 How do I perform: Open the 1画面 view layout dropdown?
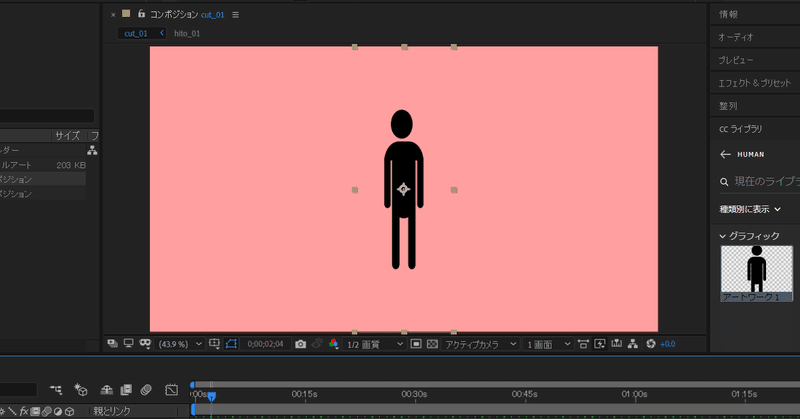548,344
